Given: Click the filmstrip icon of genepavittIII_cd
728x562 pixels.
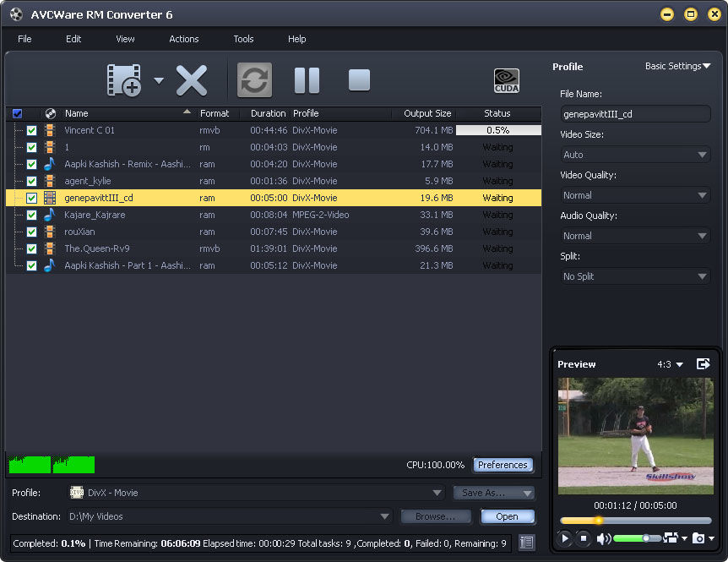Looking at the screenshot, I should [50, 198].
